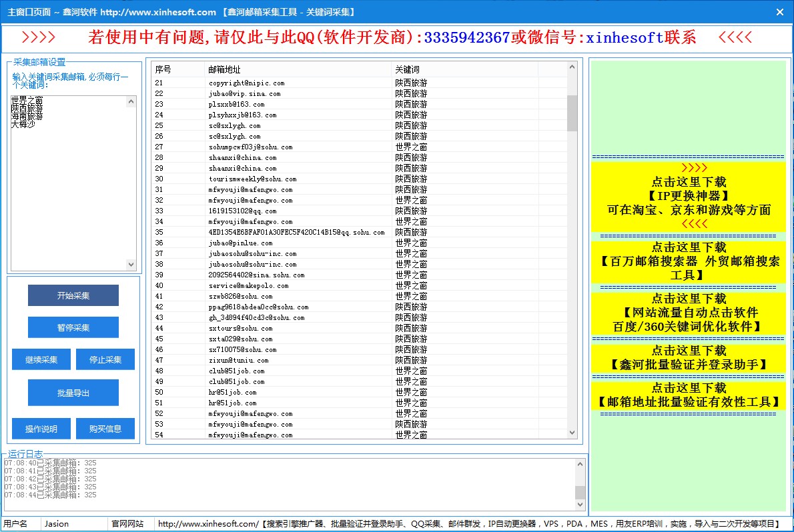This screenshot has width=794, height=532.
Task: Select keyword 海南旅游 in the keyword box
Action: click(x=27, y=117)
